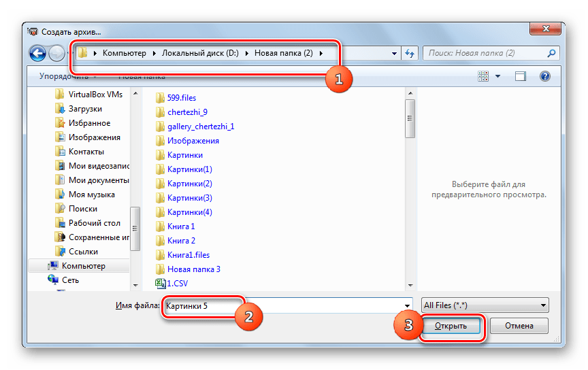The image size is (588, 370).
Task: Click the Моя музыка sidebar icon
Action: [60, 195]
